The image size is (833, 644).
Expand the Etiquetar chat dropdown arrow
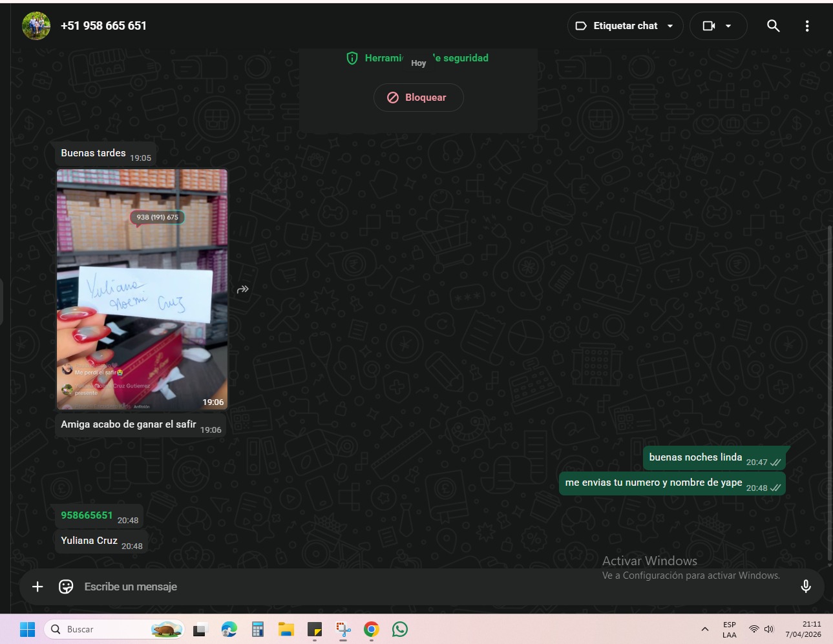[670, 26]
